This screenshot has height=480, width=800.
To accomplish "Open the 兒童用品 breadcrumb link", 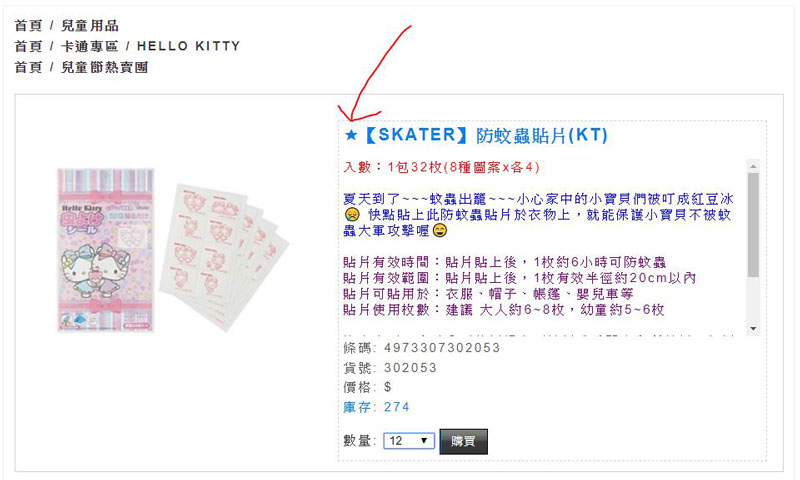I will pos(90,26).
